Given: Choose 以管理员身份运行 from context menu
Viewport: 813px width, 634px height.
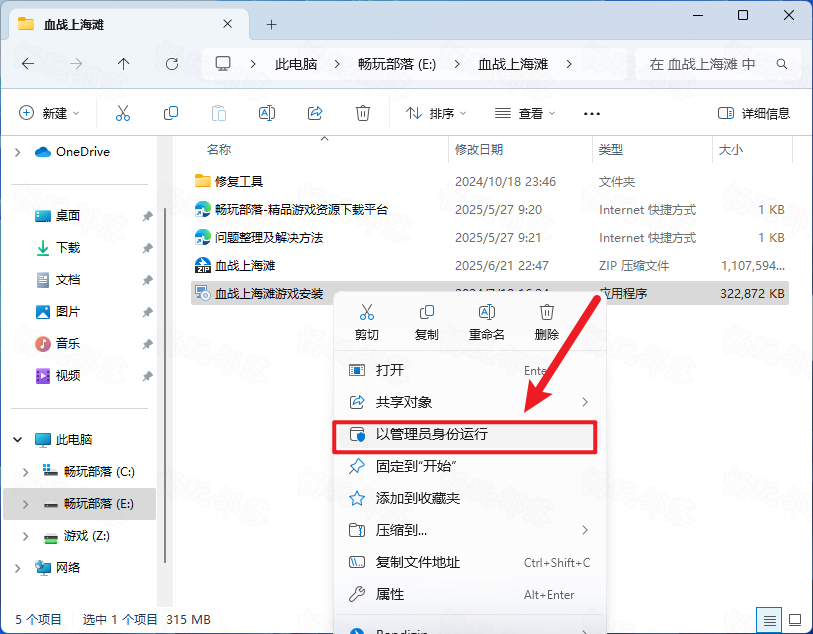Looking at the screenshot, I should pyautogui.click(x=465, y=434).
